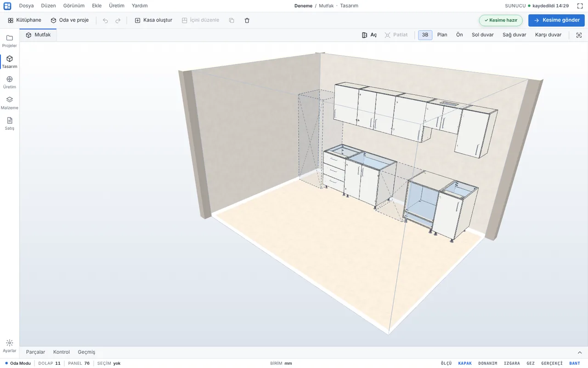Open the Dosya menu
This screenshot has width=588, height=368.
click(26, 6)
